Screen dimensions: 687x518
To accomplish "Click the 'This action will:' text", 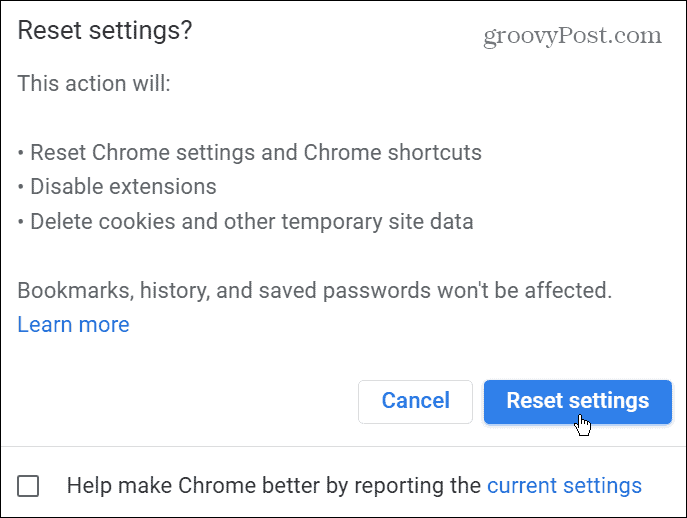I will pyautogui.click(x=94, y=83).
